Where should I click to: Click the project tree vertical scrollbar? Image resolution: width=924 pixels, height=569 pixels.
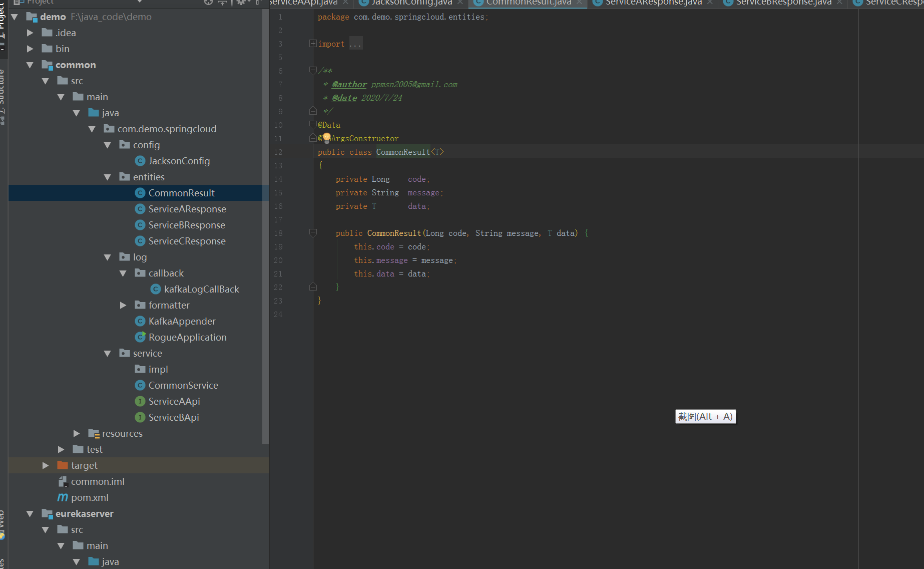265,225
